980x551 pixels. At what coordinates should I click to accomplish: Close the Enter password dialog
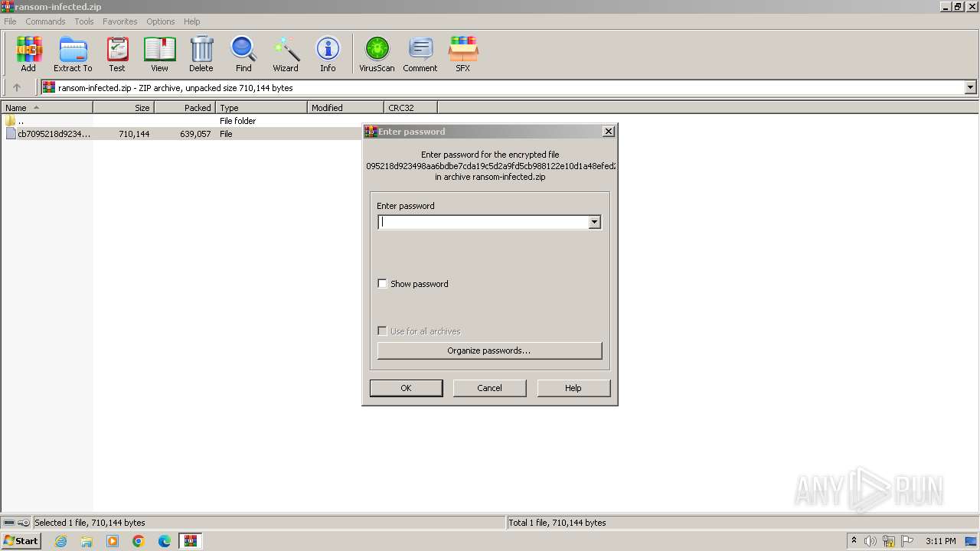609,132
